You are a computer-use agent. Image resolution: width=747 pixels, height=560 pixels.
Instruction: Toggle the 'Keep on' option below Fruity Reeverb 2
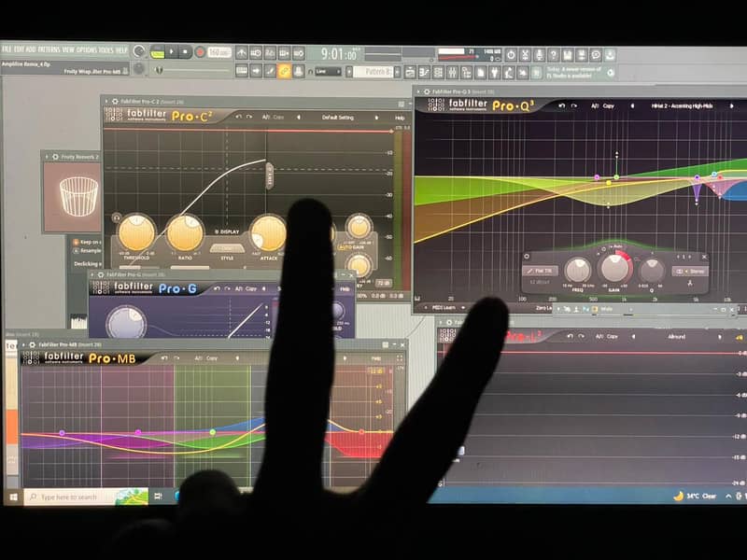point(76,242)
